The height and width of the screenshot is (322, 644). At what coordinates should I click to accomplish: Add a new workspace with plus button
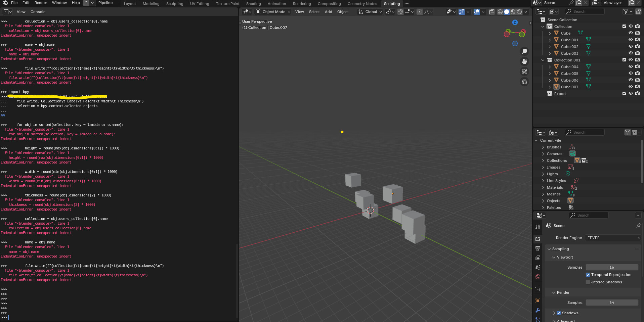click(x=407, y=4)
